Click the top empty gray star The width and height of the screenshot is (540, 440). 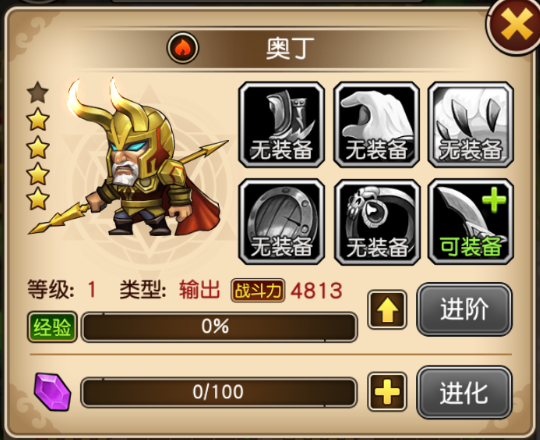38,93
